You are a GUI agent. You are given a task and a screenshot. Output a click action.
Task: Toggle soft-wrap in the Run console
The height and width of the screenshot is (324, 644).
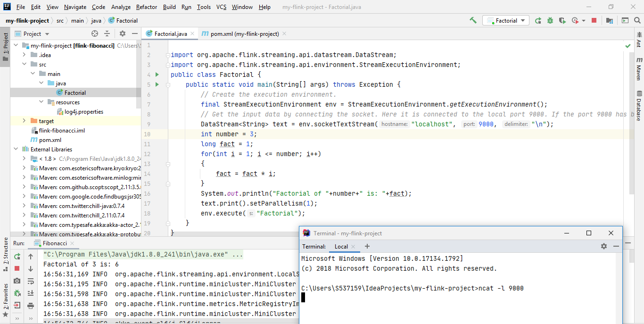tap(31, 281)
